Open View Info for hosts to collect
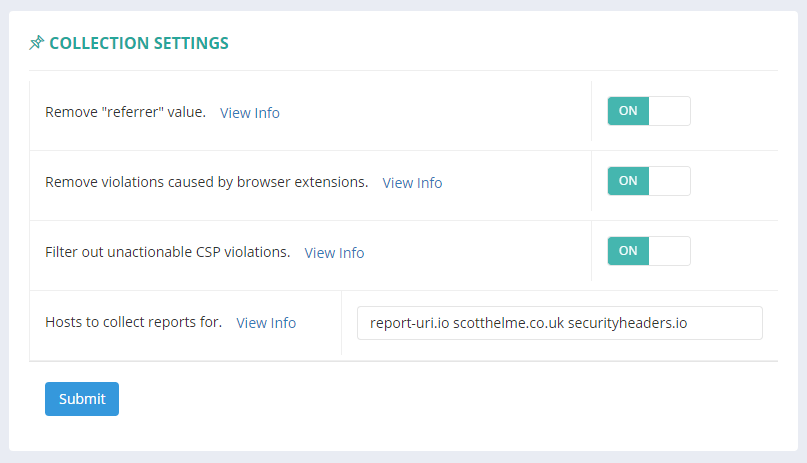The height and width of the screenshot is (463, 807). [266, 323]
